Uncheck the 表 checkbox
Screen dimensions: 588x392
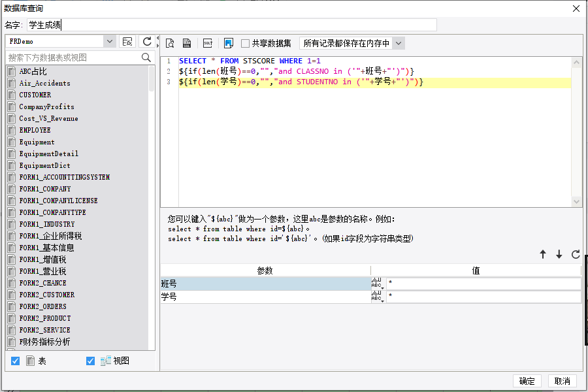click(16, 361)
